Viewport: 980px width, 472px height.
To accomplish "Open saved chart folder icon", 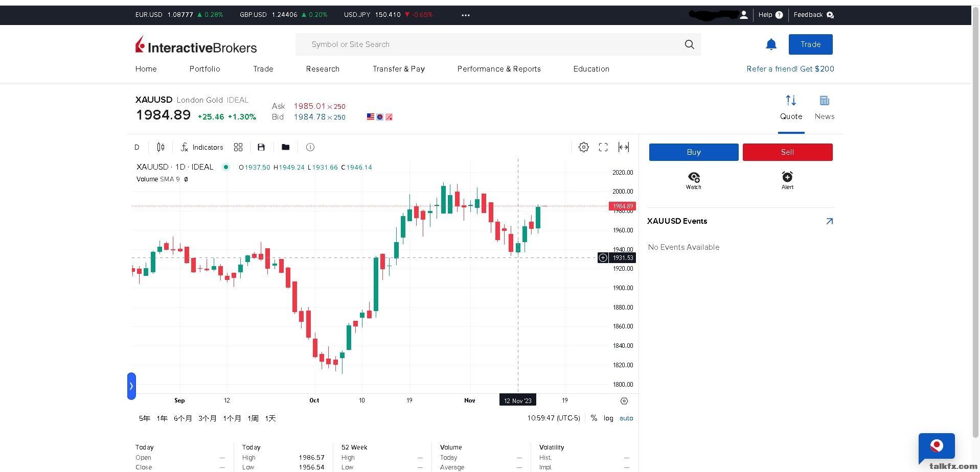I will tap(285, 147).
